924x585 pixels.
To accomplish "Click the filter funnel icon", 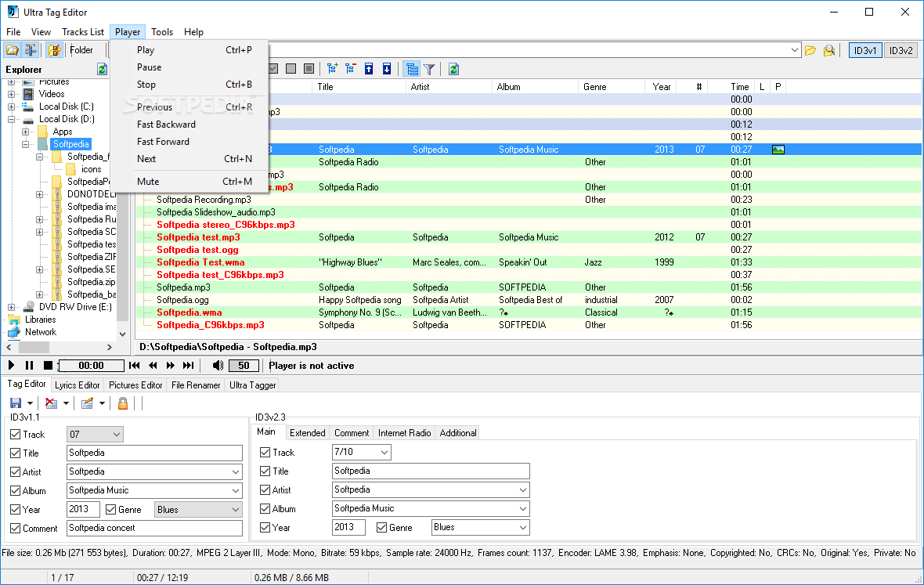I will click(430, 69).
